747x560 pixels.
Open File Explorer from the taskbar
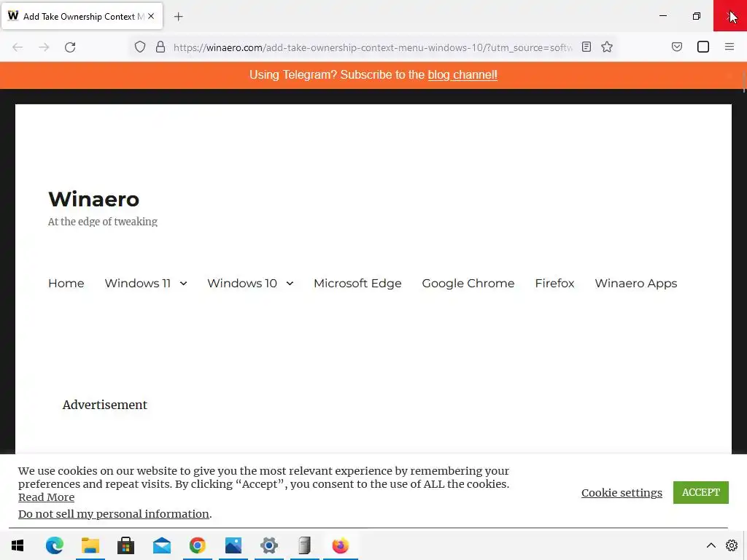click(x=90, y=545)
